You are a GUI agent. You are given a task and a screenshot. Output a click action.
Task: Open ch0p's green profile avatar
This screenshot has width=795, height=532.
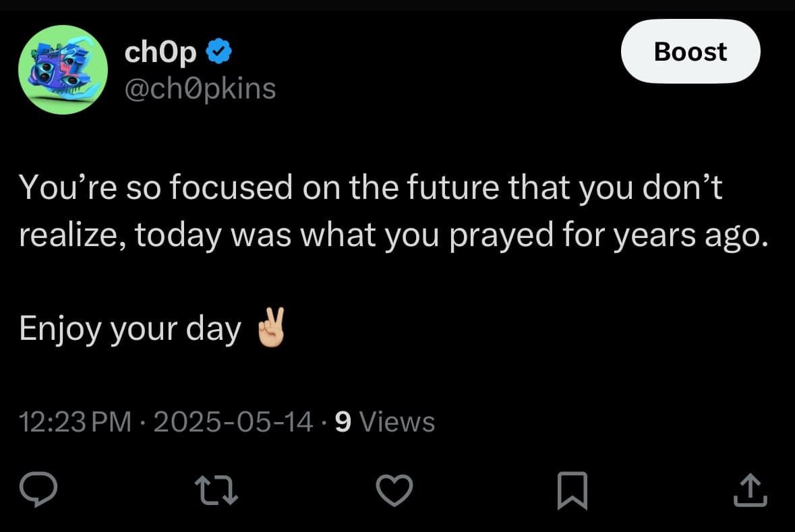click(x=63, y=69)
